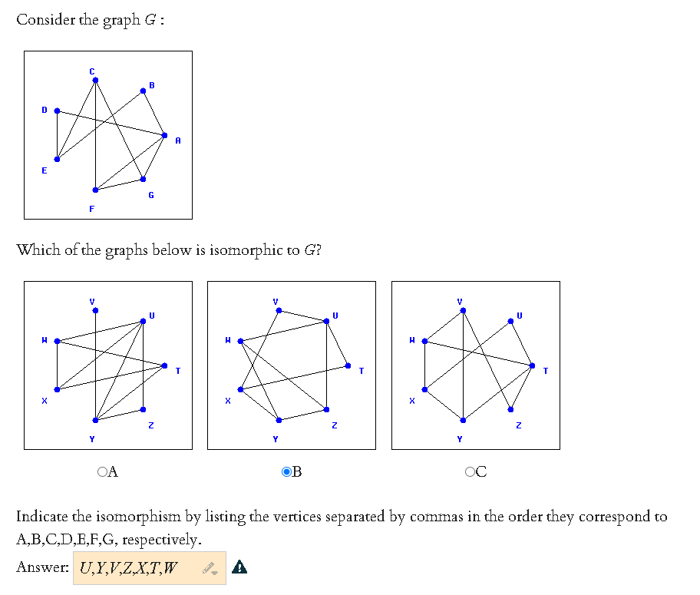Click vertex Z in answer graph B
Screen dimensions: 700x595
pyautogui.click(x=326, y=410)
